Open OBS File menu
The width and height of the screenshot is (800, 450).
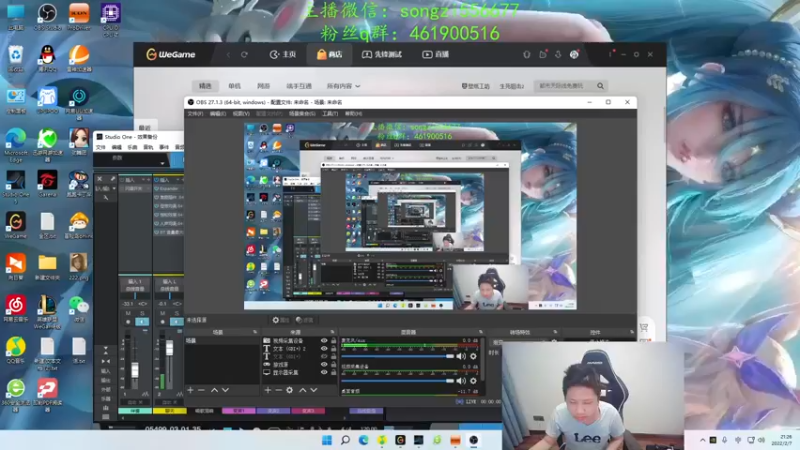tap(195, 114)
